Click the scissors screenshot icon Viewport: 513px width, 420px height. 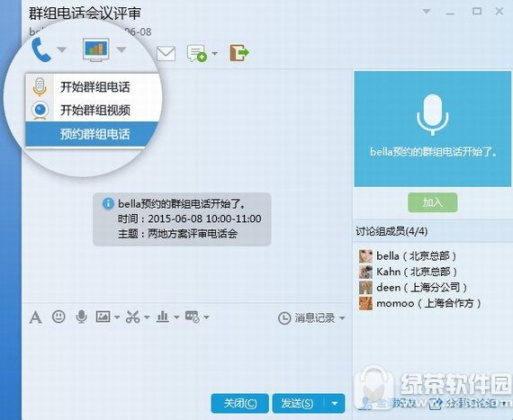click(133, 317)
